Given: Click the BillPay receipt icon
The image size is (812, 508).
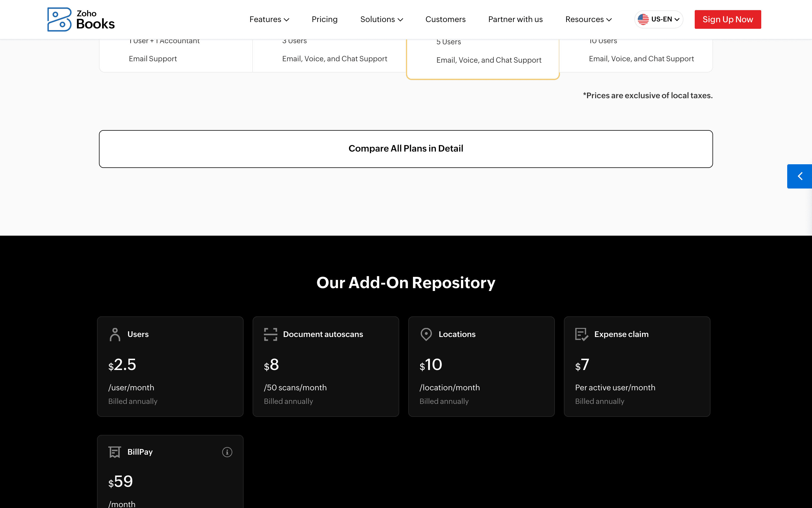Looking at the screenshot, I should [114, 452].
